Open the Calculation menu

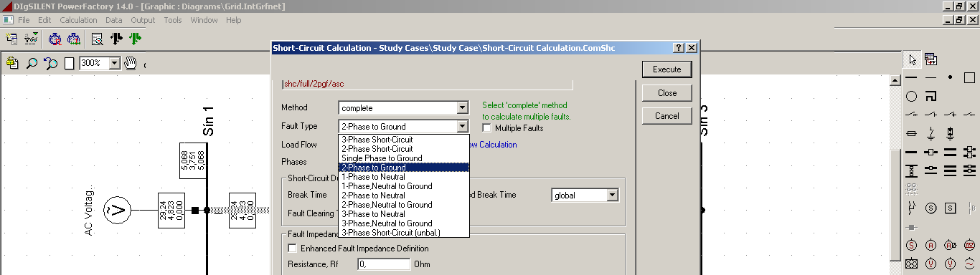pos(78,20)
